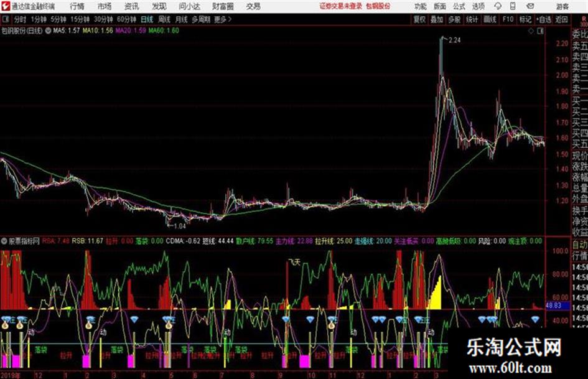Click the 多股 multi-stock button

coord(454,19)
